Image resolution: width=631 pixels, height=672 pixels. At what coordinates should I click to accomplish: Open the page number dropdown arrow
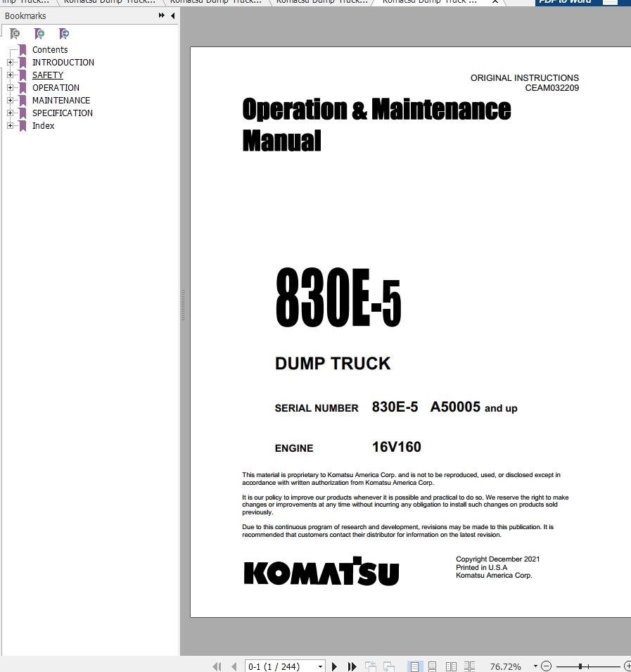[320, 666]
